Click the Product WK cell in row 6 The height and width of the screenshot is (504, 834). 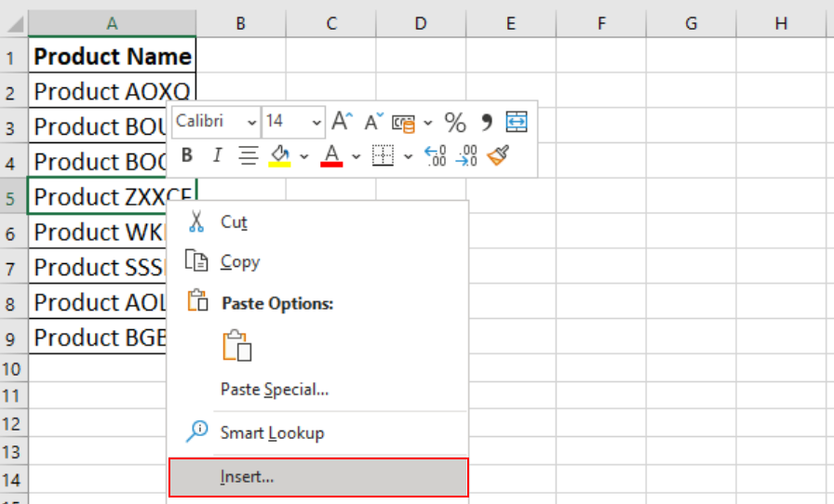click(98, 232)
